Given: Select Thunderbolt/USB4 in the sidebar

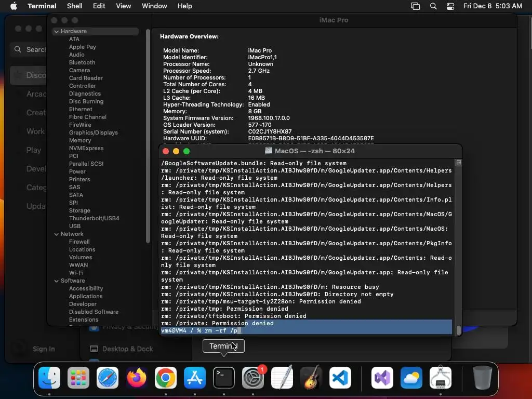Looking at the screenshot, I should coord(94,219).
